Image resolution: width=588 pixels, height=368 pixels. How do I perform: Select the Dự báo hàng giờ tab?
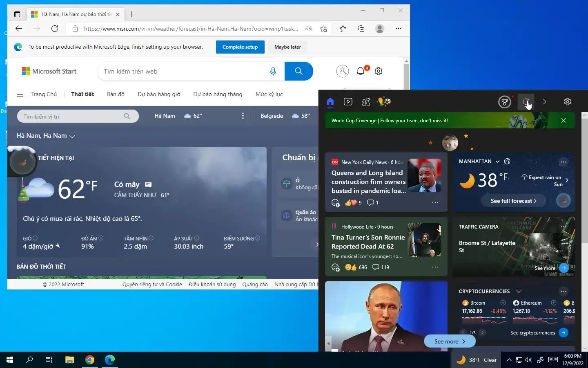coord(159,94)
